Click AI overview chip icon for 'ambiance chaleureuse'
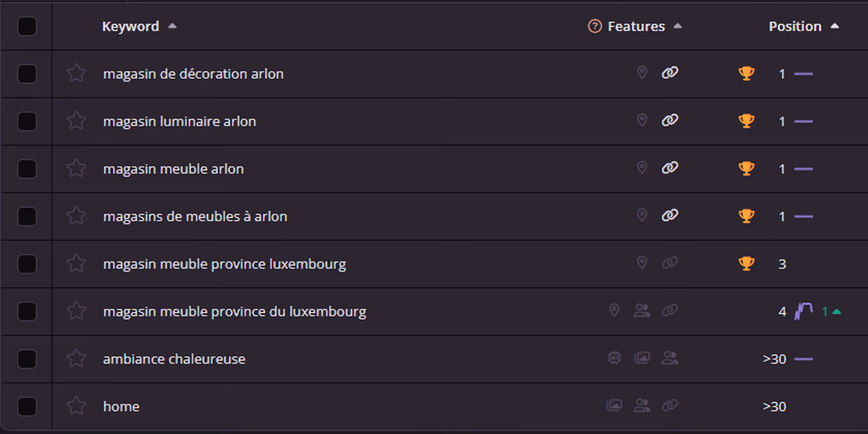Viewport: 868px width, 434px height. [x=614, y=358]
